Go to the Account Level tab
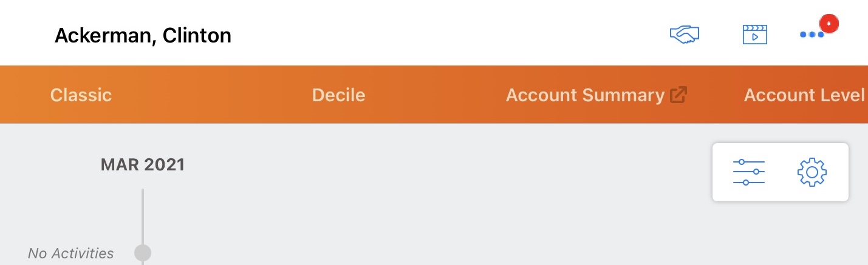The image size is (868, 265). [x=804, y=95]
